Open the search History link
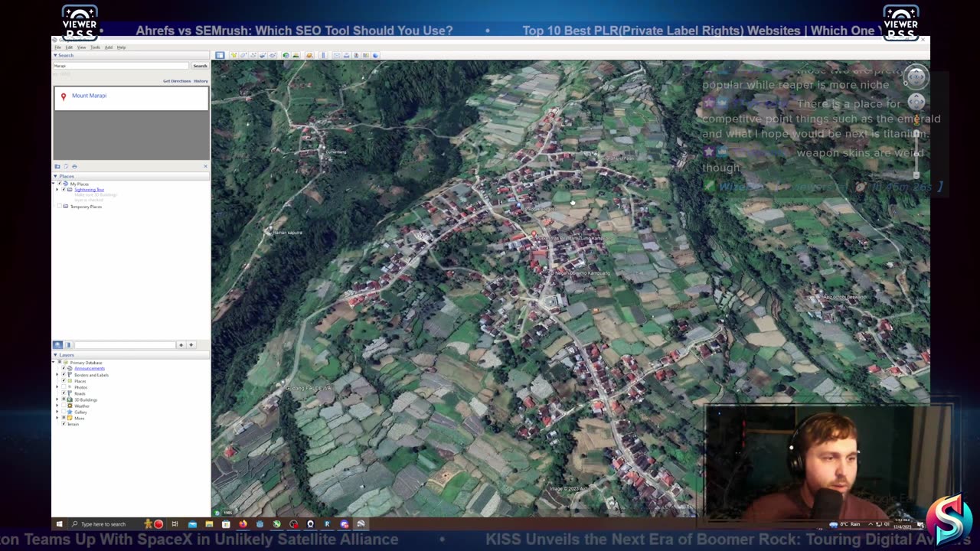The height and width of the screenshot is (551, 980). point(201,81)
